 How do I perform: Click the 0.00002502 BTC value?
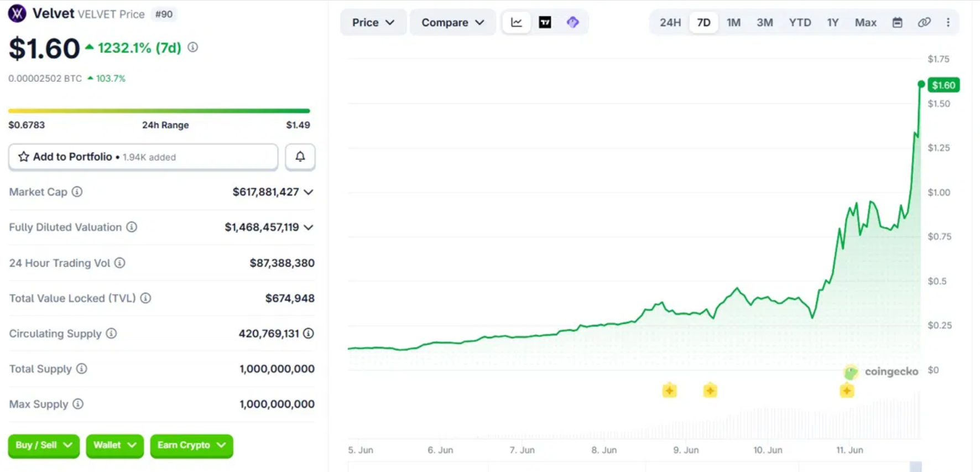(45, 79)
